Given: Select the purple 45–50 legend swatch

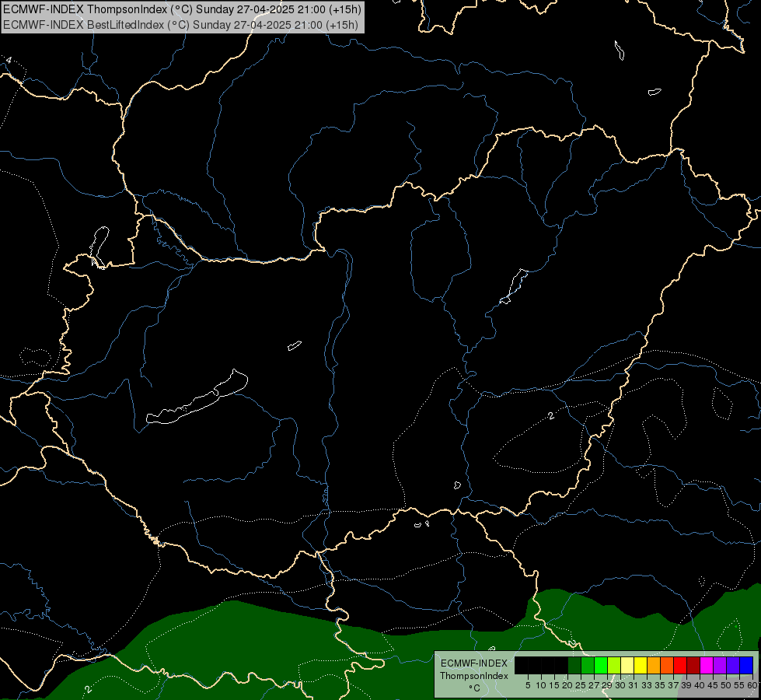Looking at the screenshot, I should click(720, 665).
